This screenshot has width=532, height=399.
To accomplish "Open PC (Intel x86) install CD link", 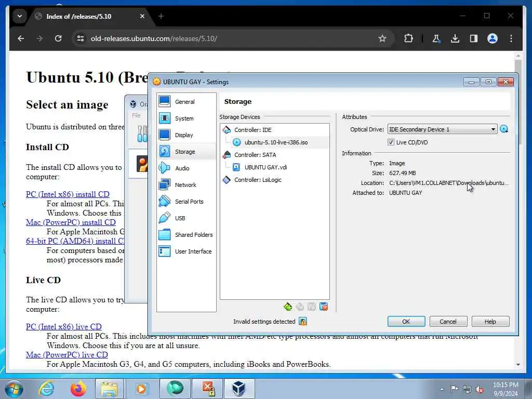I will coord(68,194).
